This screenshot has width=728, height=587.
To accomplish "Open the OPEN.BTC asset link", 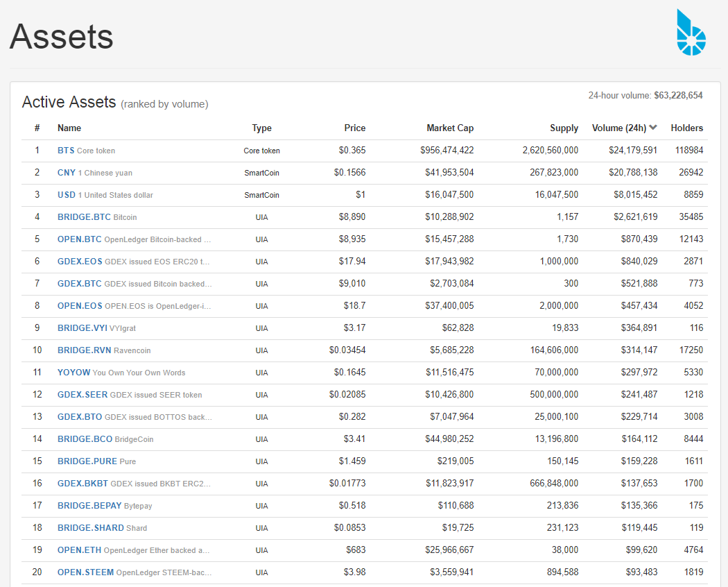I will click(80, 239).
